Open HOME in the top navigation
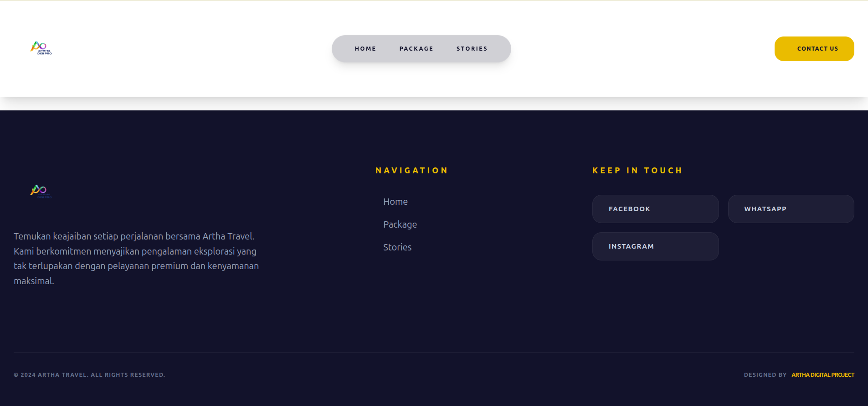The image size is (868, 406). pyautogui.click(x=365, y=49)
